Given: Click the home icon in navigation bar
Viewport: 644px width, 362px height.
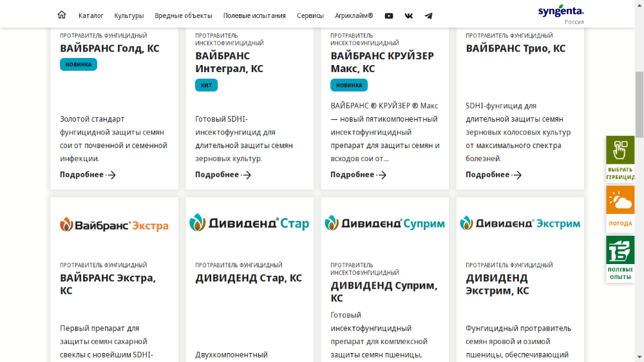Looking at the screenshot, I should coord(62,15).
